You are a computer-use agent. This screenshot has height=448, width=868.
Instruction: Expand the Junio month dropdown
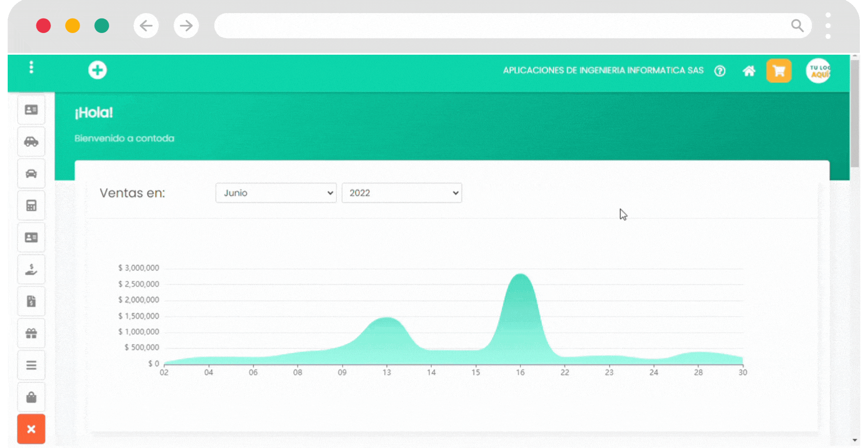point(276,193)
